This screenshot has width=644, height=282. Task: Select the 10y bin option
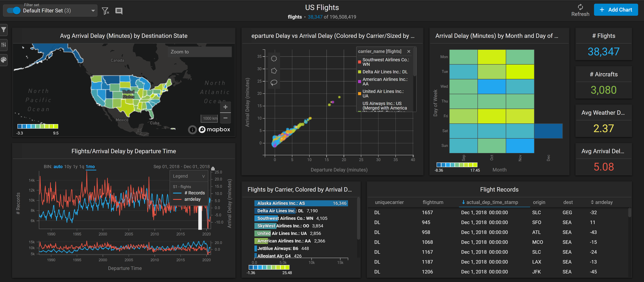67,166
